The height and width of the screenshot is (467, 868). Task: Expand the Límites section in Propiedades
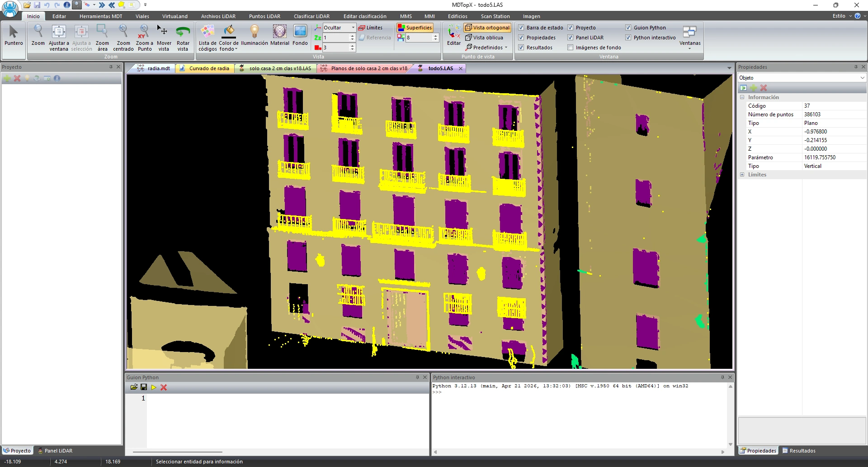742,175
